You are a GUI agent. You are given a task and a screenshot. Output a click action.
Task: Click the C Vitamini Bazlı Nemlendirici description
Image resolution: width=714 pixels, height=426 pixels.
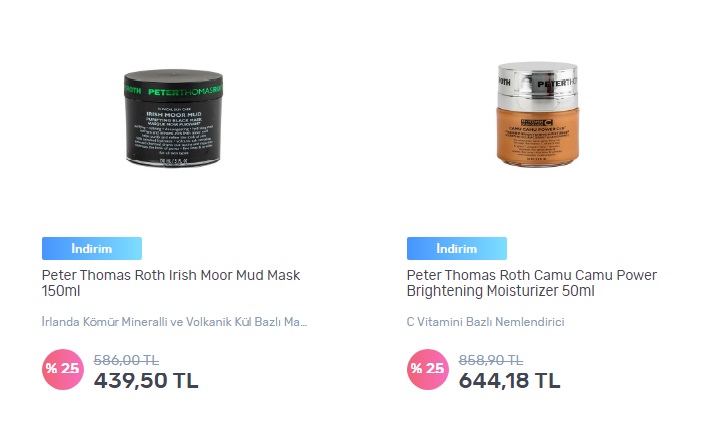(485, 322)
